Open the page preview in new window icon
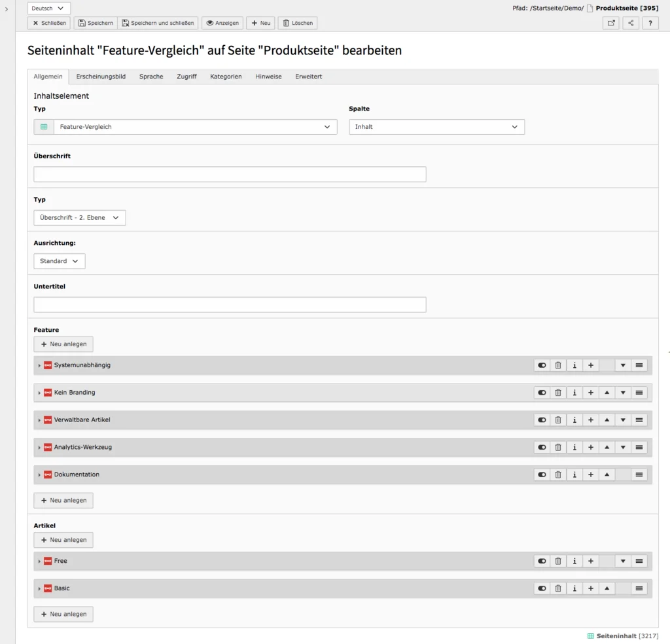Image resolution: width=670 pixels, height=644 pixels. [x=610, y=23]
